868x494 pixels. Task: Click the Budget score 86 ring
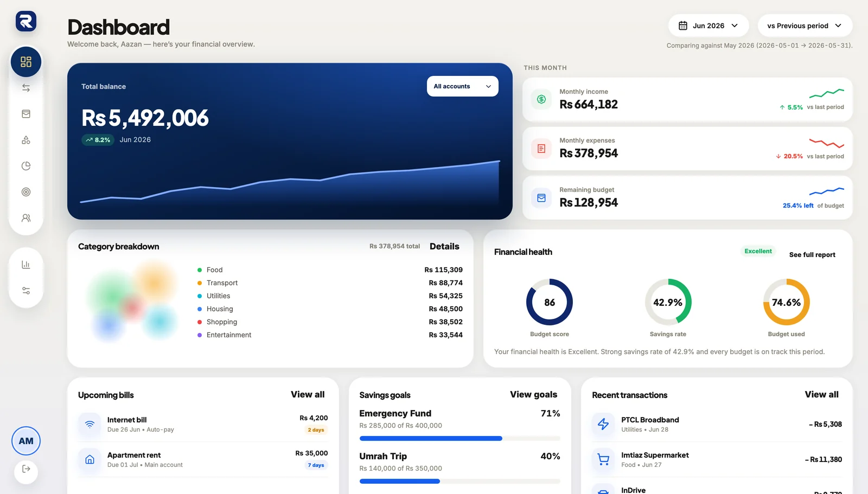point(550,302)
